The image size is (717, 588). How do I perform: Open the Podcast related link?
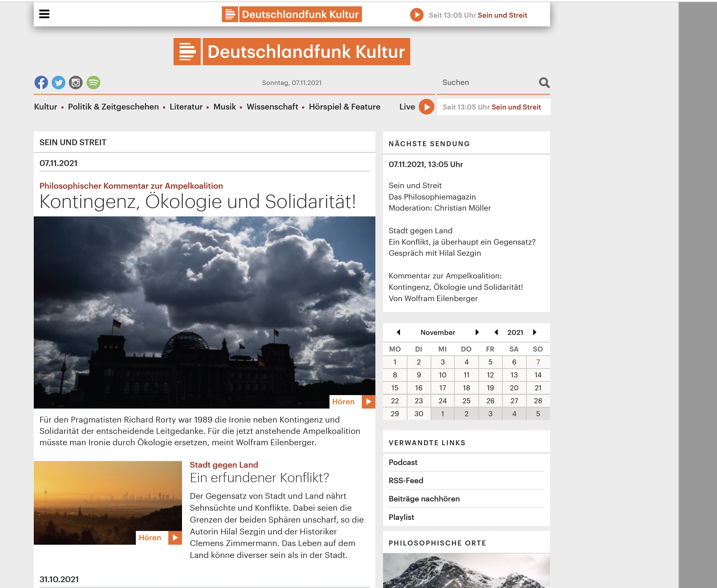point(403,462)
